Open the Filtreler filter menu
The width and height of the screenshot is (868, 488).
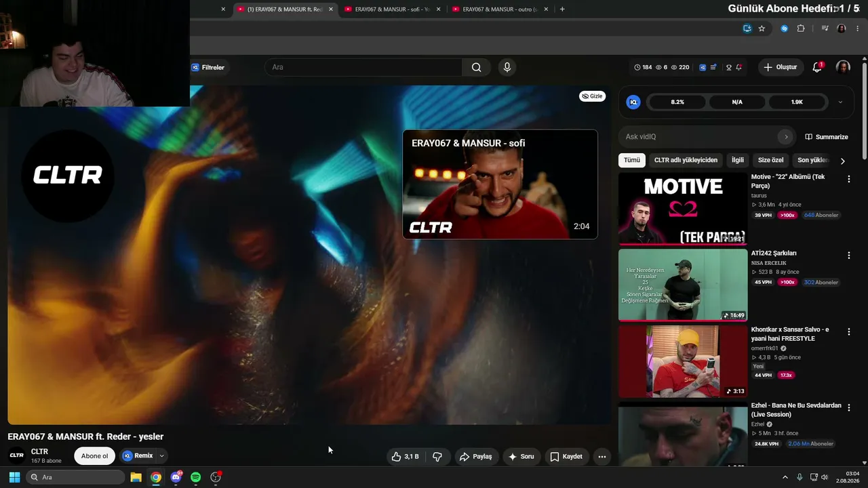pyautogui.click(x=208, y=67)
